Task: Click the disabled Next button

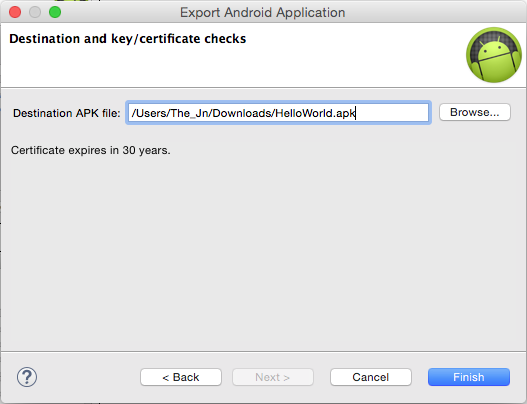Action: coord(273,377)
